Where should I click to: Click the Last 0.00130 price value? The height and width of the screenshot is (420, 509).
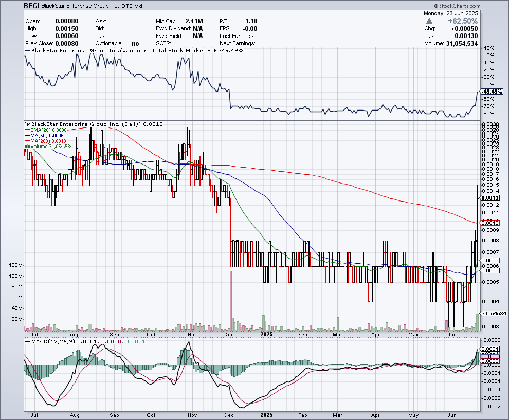click(x=466, y=36)
